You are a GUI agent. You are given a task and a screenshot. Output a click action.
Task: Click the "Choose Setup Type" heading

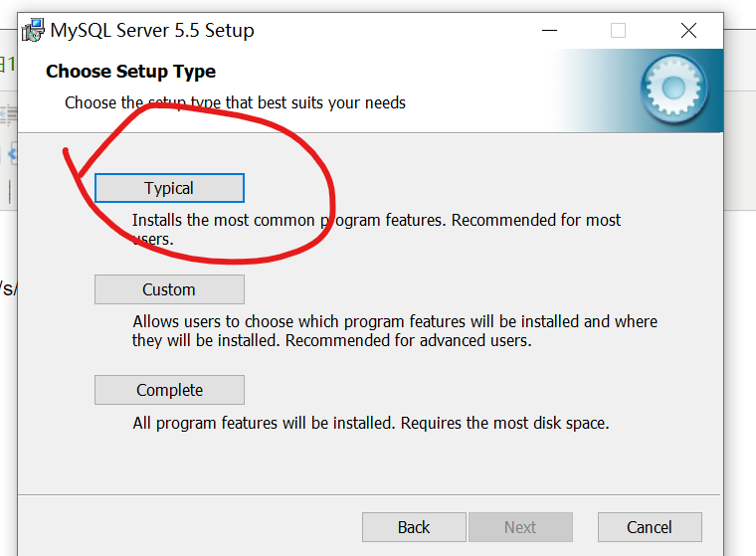pos(130,72)
